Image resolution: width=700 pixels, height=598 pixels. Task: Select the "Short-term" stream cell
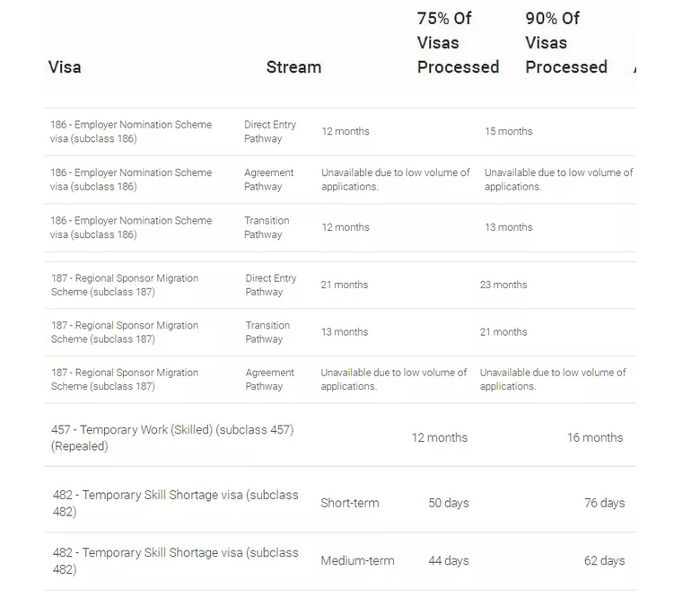click(349, 503)
